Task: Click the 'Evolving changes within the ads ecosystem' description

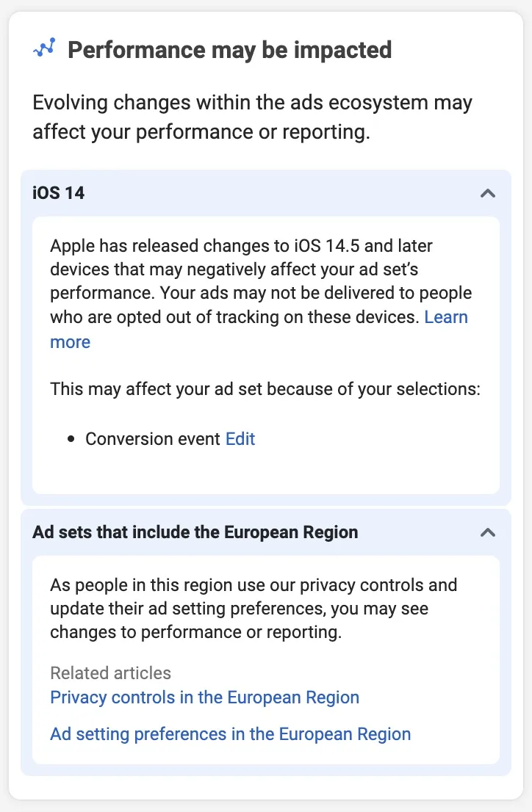Action: 253,117
